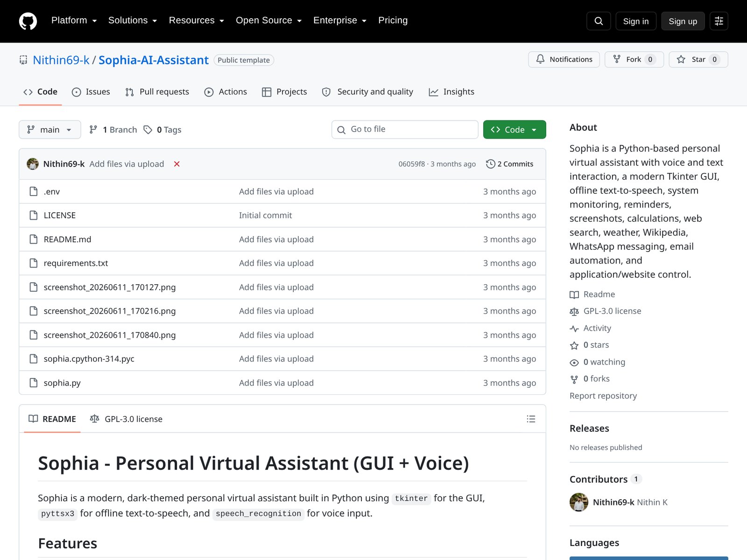Switch to the Projects tab
747x560 pixels.
point(285,92)
